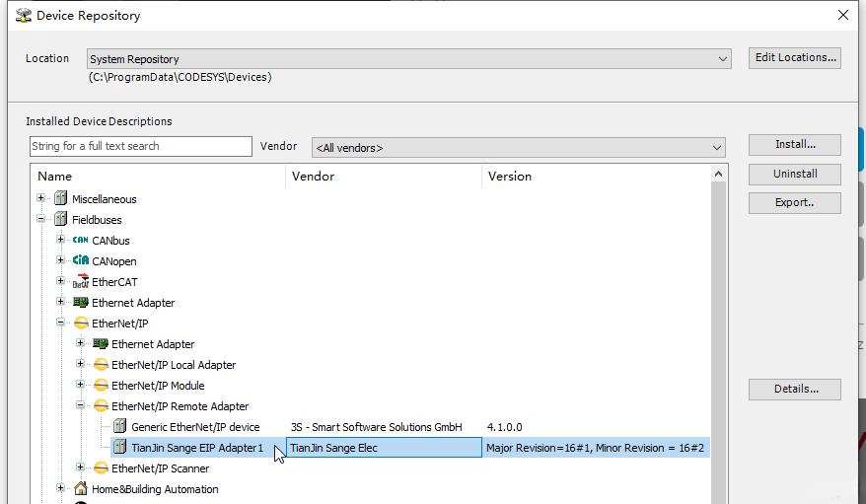
Task: Click the EtherNet/IP Local Adapter icon
Action: 101,364
